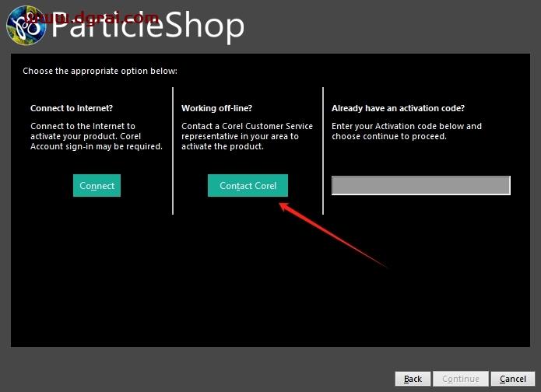The width and height of the screenshot is (541, 392).
Task: Click the Connect button
Action: (x=97, y=185)
